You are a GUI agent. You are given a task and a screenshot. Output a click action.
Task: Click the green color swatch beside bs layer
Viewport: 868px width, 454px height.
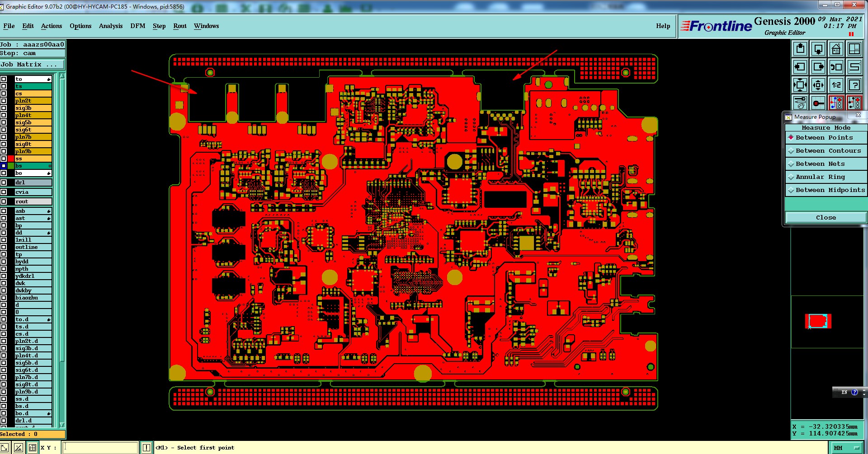pos(11,166)
